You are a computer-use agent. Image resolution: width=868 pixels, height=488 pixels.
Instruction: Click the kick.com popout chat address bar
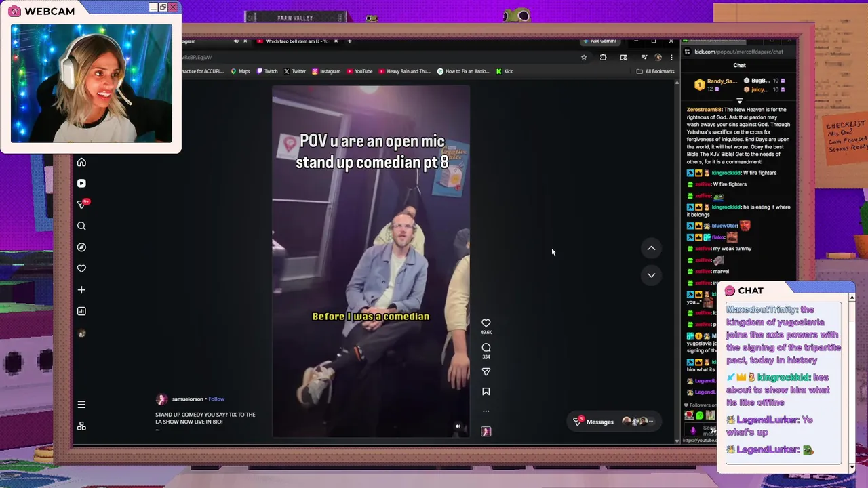point(739,52)
